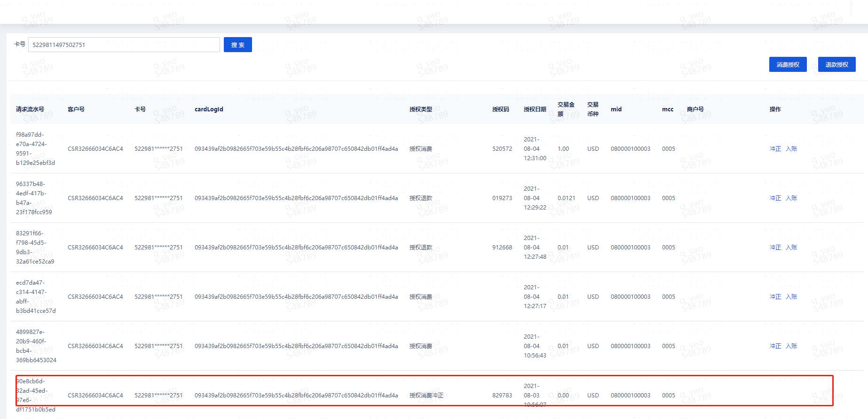Click 冲正 for the 12:31:00 transaction
Screen dimensions: 868x419
(x=775, y=149)
